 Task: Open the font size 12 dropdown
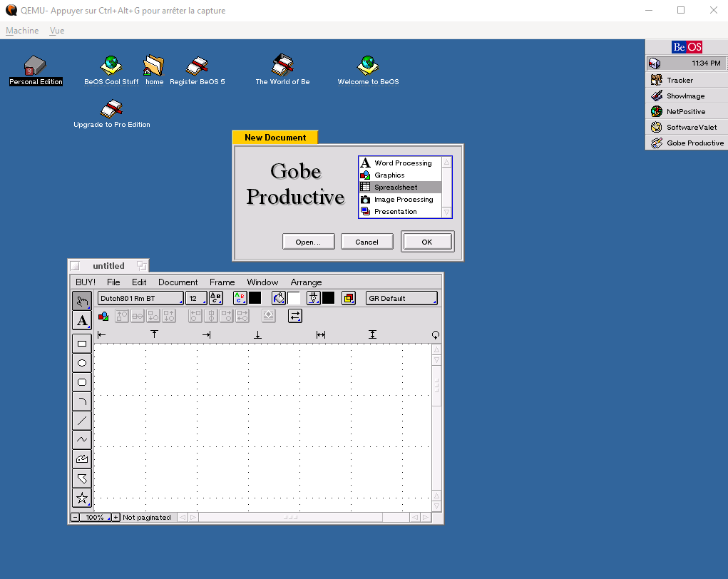(x=196, y=298)
